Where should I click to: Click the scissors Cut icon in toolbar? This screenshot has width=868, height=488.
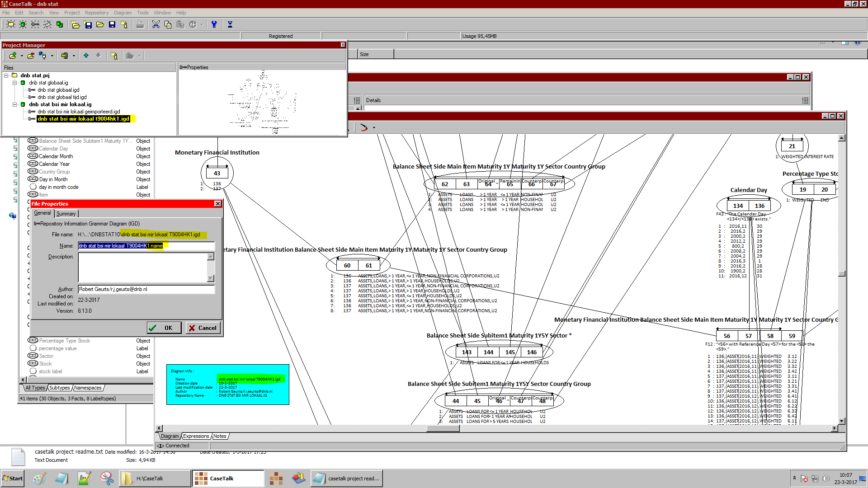[156, 24]
